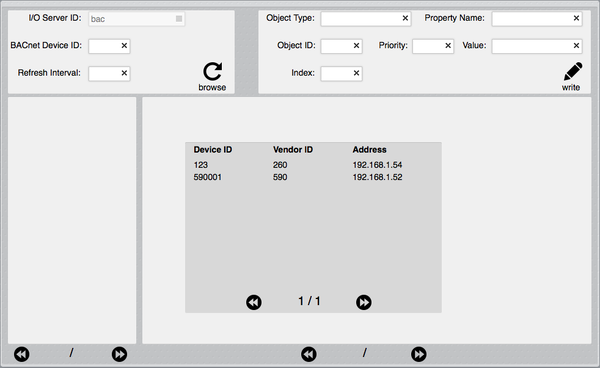
Task: Click the Vendor ID column header
Action: tap(293, 150)
